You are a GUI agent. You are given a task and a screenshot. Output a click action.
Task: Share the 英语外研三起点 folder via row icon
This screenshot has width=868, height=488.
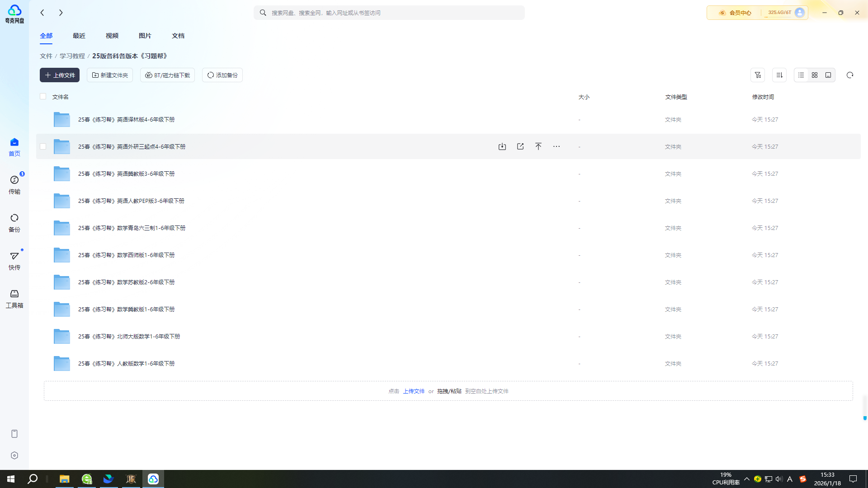tap(520, 146)
